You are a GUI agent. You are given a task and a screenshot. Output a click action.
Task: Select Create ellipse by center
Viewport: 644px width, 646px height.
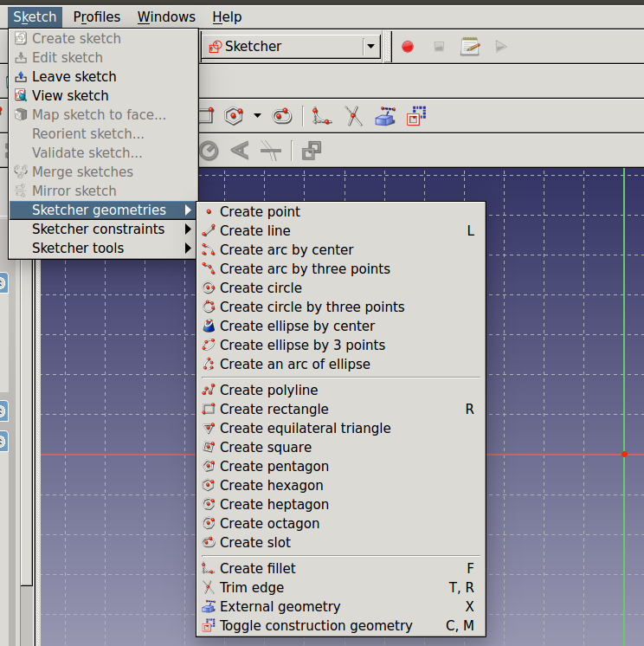point(341,326)
